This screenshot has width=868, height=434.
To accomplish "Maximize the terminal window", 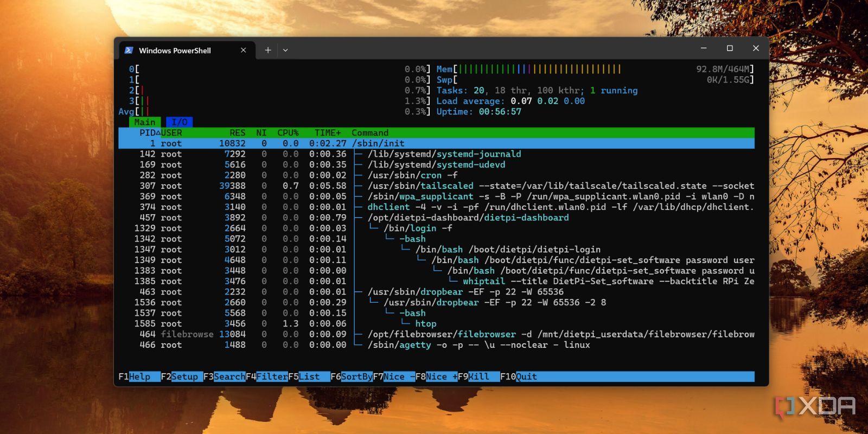I will click(730, 48).
